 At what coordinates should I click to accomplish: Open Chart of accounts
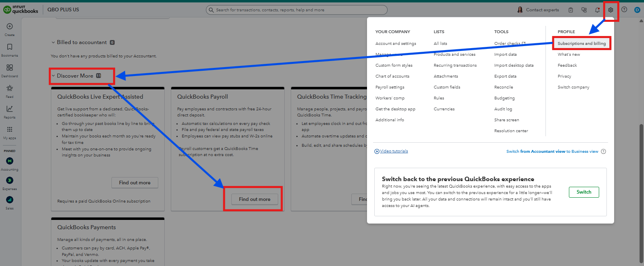[x=392, y=76]
